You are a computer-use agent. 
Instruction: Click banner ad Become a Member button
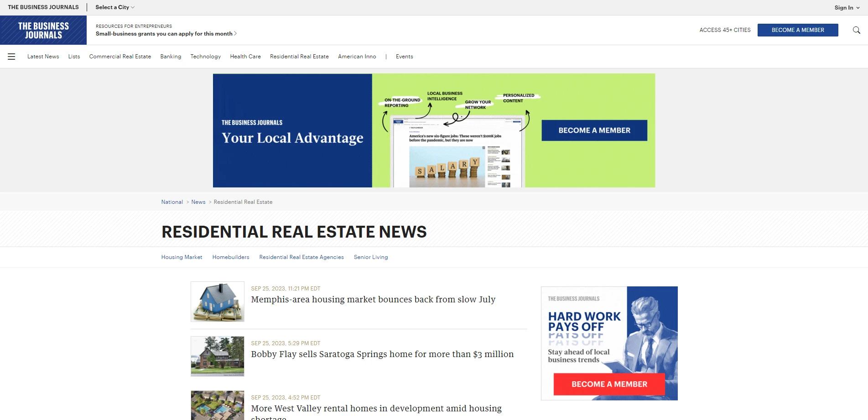(x=594, y=130)
